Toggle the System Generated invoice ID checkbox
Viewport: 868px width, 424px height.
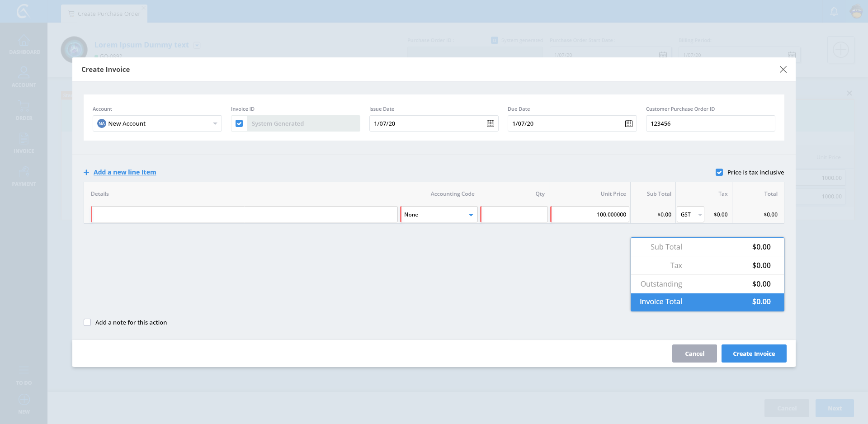click(239, 123)
